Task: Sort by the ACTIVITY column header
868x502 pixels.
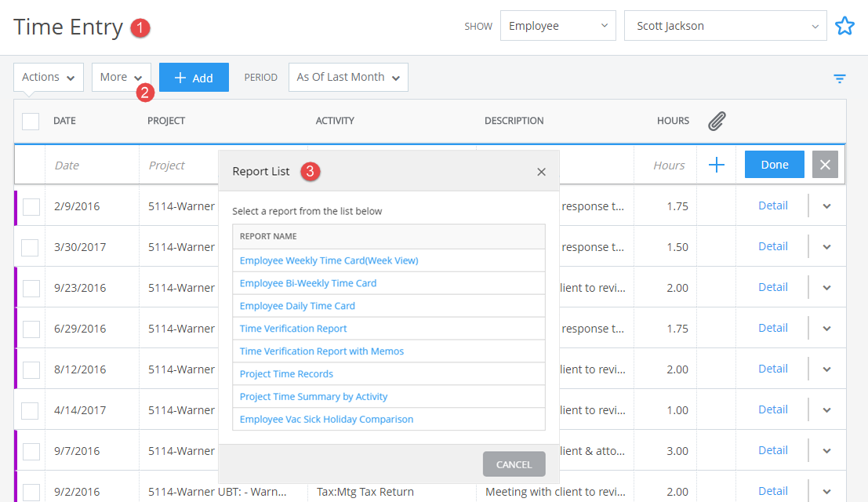Action: (x=335, y=121)
